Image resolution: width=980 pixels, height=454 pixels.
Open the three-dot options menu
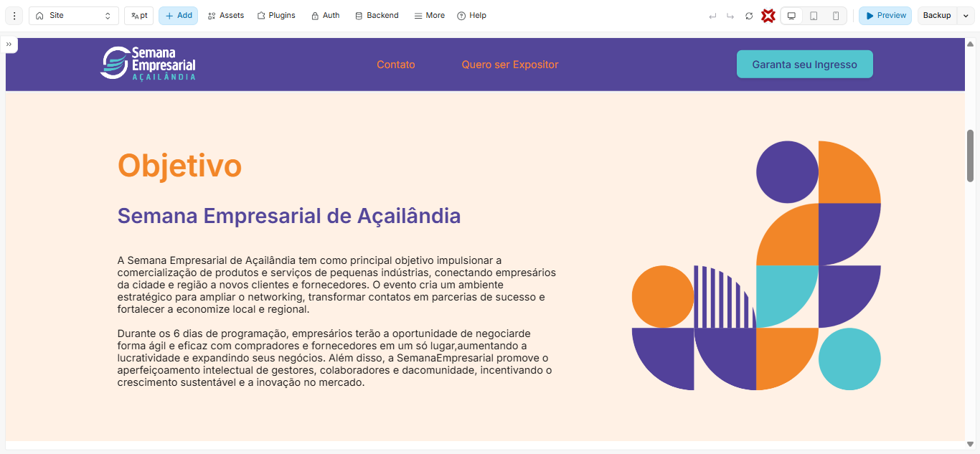click(14, 16)
